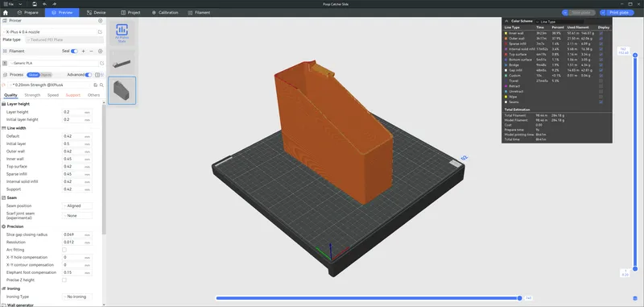Viewport: 644px width, 307px height.
Task: Click the horizontal move slider handle
Action: tap(519, 298)
